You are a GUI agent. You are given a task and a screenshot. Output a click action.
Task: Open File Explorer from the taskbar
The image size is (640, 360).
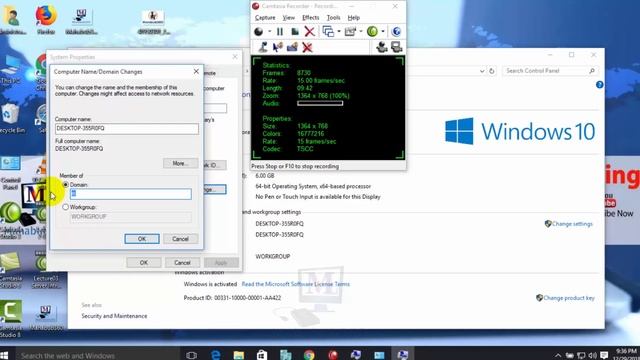(x=239, y=355)
